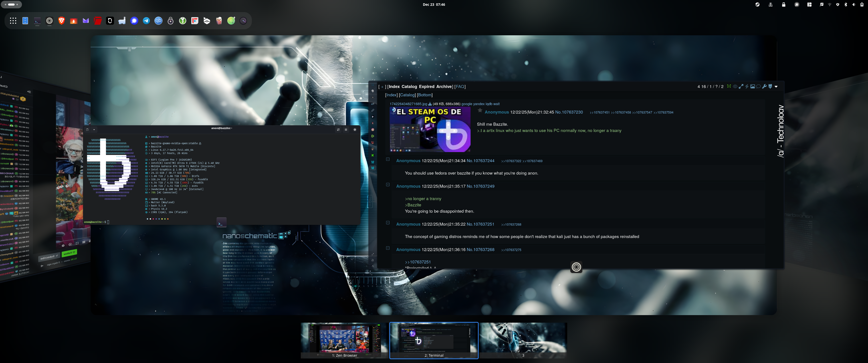The width and height of the screenshot is (868, 363).
Task: Open Brave browser from the dash
Action: click(x=62, y=21)
